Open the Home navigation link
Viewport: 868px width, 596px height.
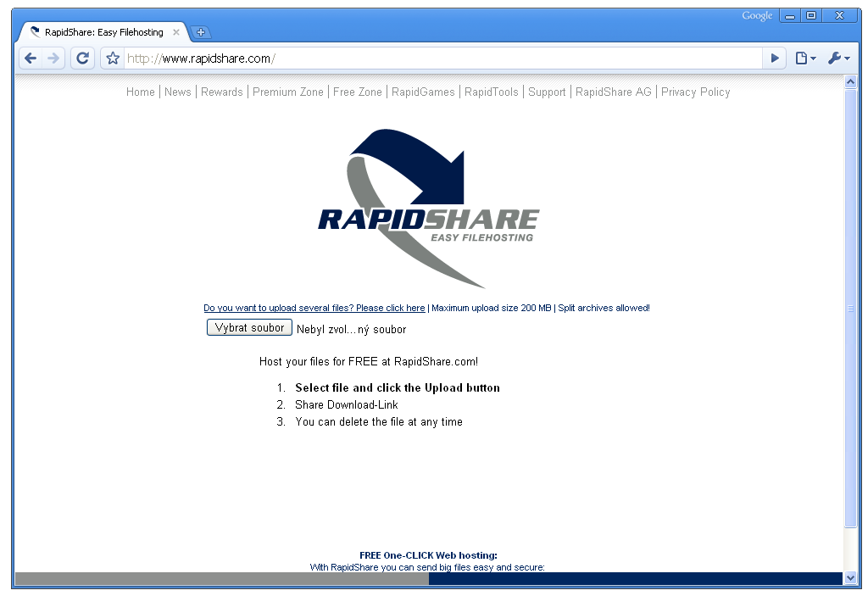click(x=141, y=92)
